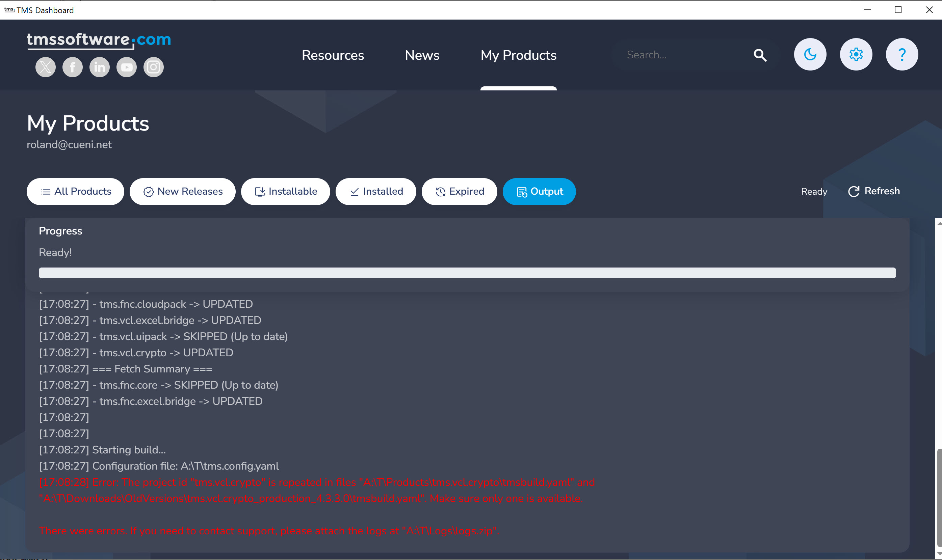Screen dimensions: 942x560
Task: Open settings via the gear icon
Action: (x=856, y=54)
